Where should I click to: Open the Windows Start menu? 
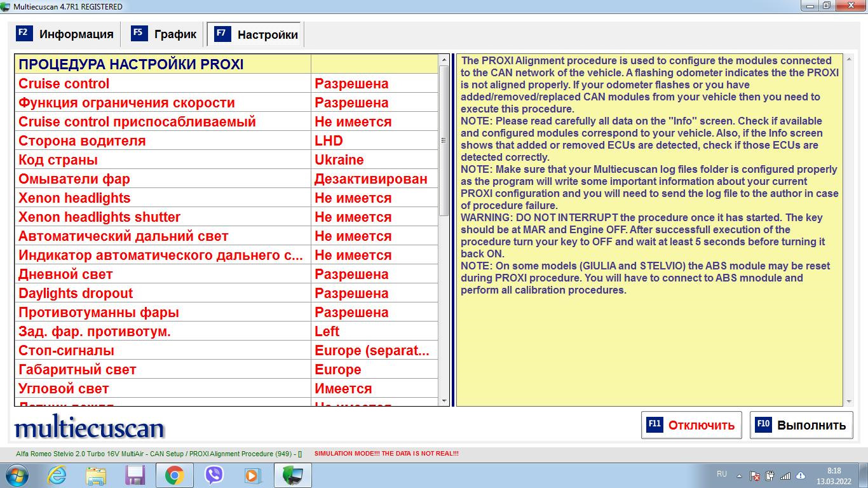tap(15, 475)
